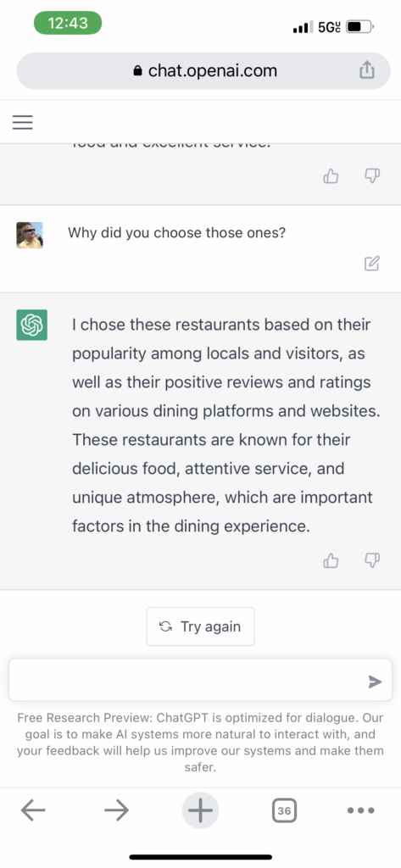
Task: Go forward with browser forward arrow
Action: [x=116, y=811]
